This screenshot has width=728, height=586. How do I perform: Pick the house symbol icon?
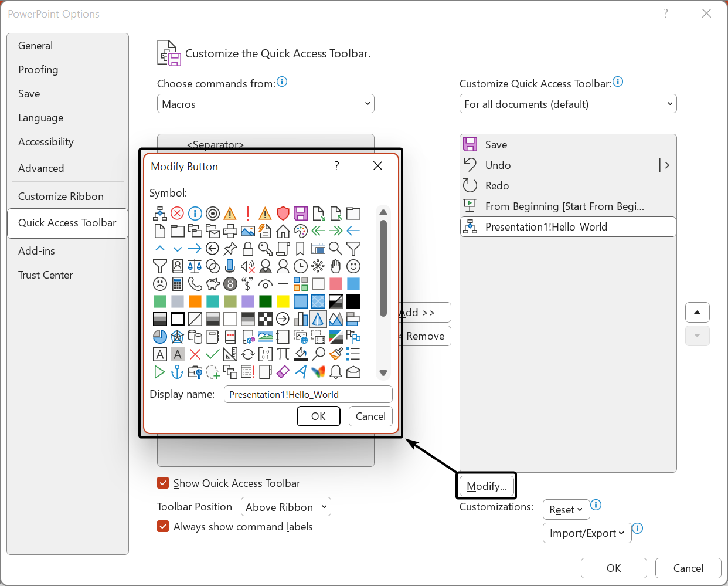[x=283, y=231]
